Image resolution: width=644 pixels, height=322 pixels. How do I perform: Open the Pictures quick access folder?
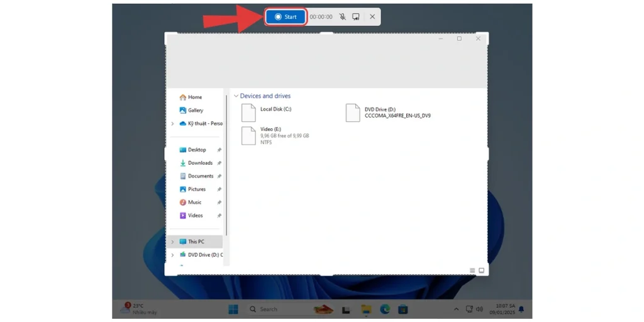[x=196, y=189]
